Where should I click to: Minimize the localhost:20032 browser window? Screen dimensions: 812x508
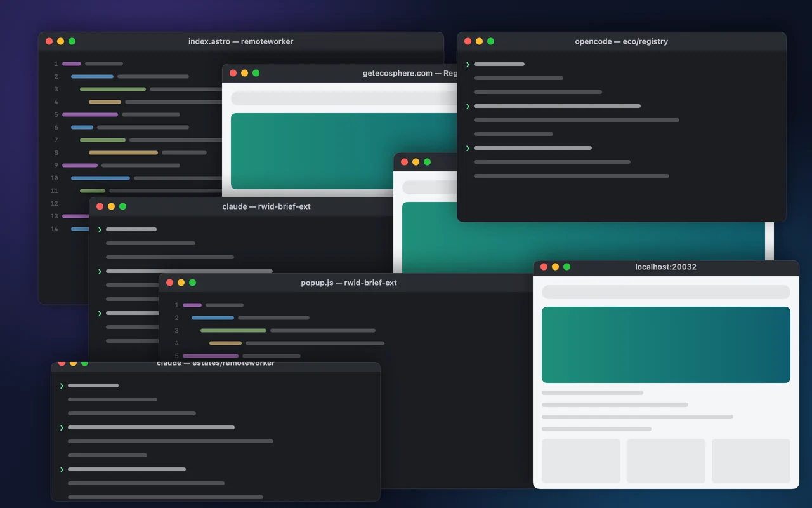pyautogui.click(x=556, y=267)
